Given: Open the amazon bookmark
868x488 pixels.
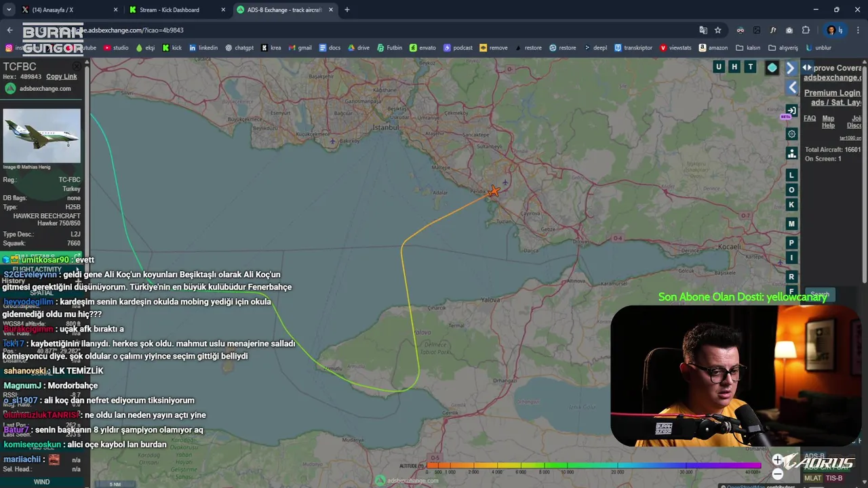Looking at the screenshot, I should point(713,47).
